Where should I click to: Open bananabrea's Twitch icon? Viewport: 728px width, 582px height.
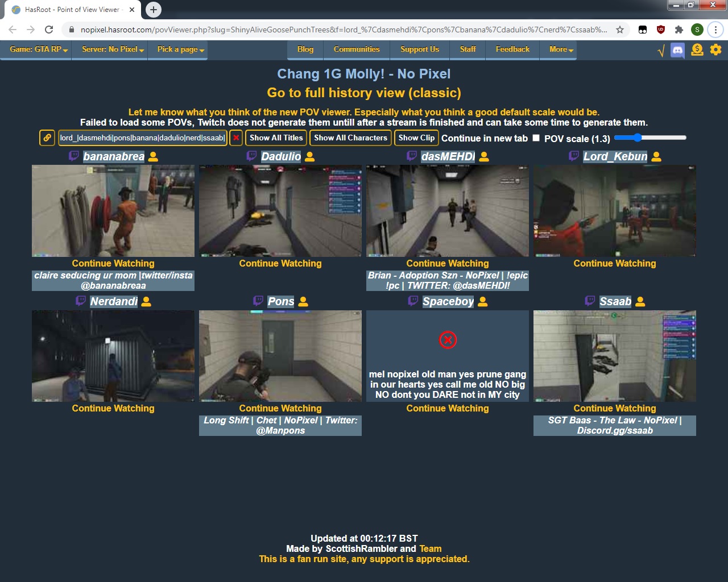coord(74,156)
